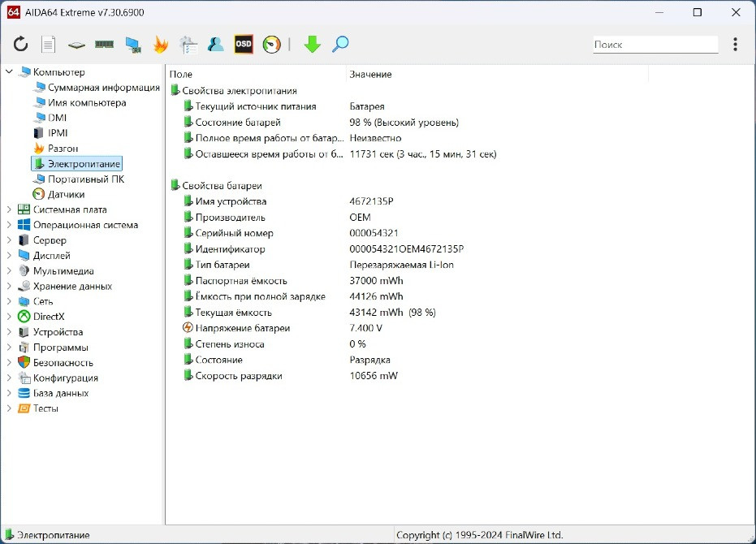Image resolution: width=756 pixels, height=544 pixels.
Task: Expand the Системная плата tree node
Action: click(x=10, y=209)
